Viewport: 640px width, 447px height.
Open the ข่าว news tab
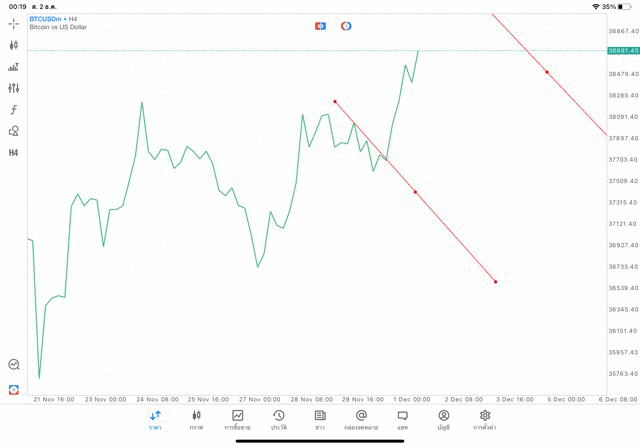pyautogui.click(x=320, y=419)
